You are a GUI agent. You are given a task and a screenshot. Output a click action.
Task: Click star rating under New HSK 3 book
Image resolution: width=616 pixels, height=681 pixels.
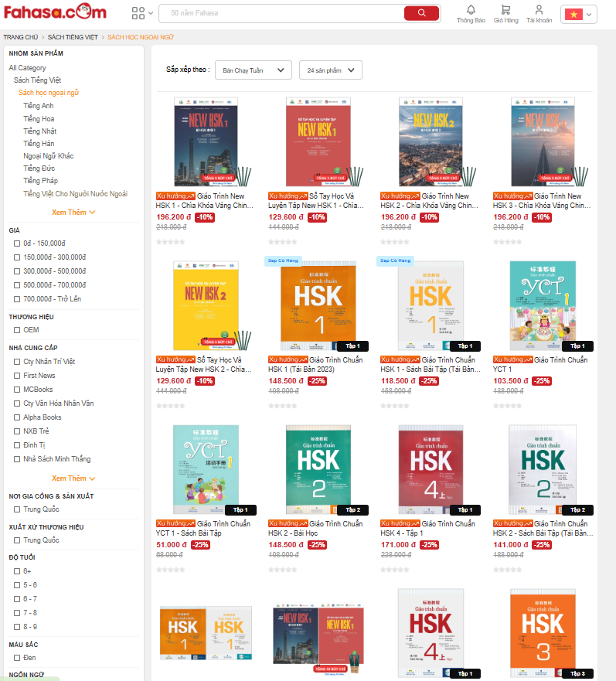(507, 242)
